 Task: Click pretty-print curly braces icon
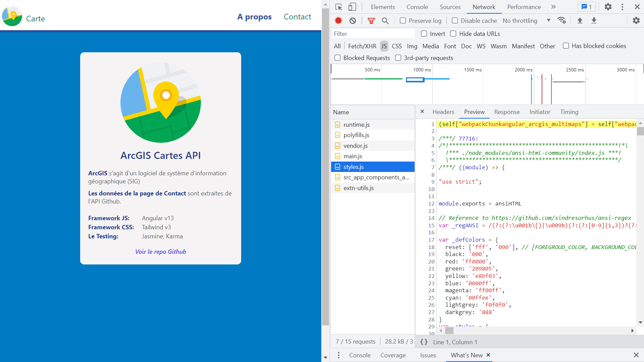coord(424,342)
